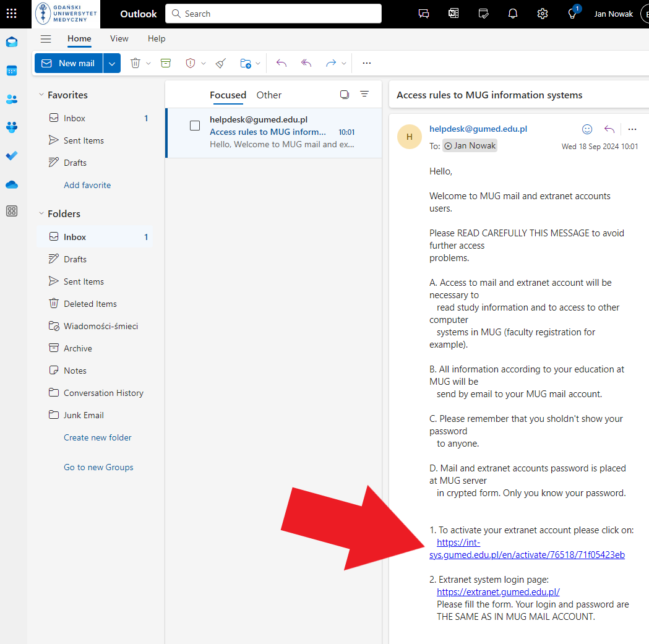Open the OneNote feed icon in header
The width and height of the screenshot is (649, 644).
453,14
